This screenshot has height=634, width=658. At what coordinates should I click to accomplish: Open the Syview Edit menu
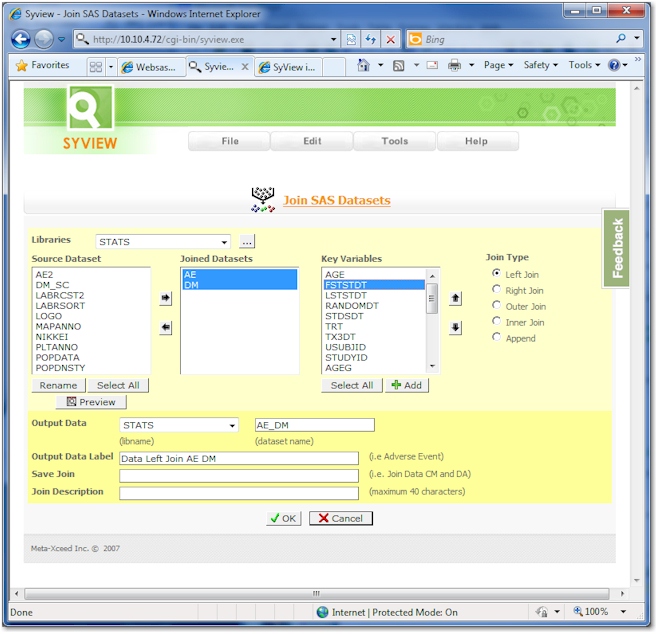coord(312,141)
